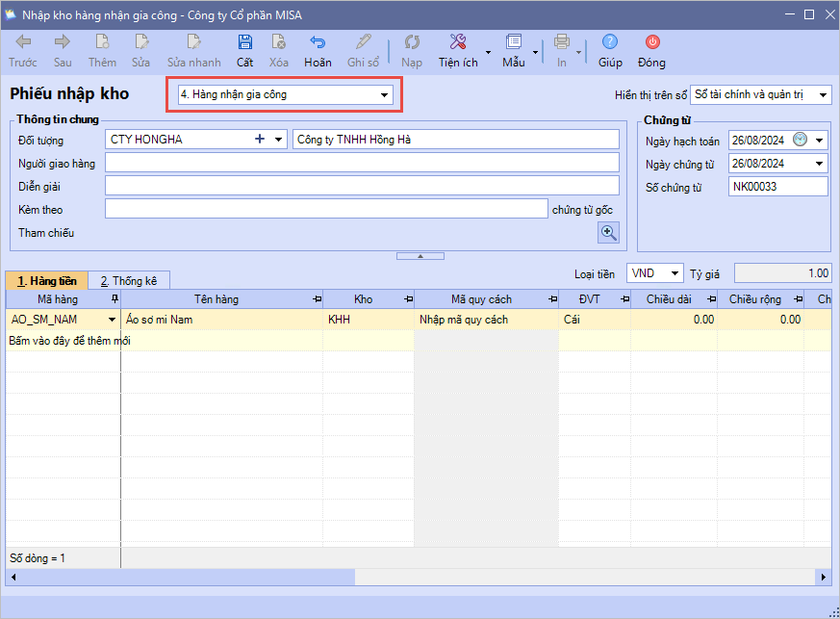Click the Trước (previous) arrow icon

click(x=23, y=41)
